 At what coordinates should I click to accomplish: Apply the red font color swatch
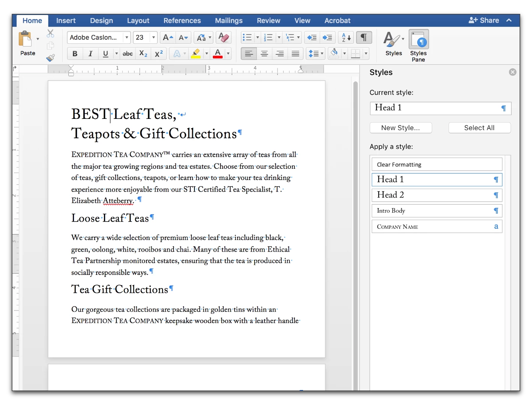[x=217, y=54]
